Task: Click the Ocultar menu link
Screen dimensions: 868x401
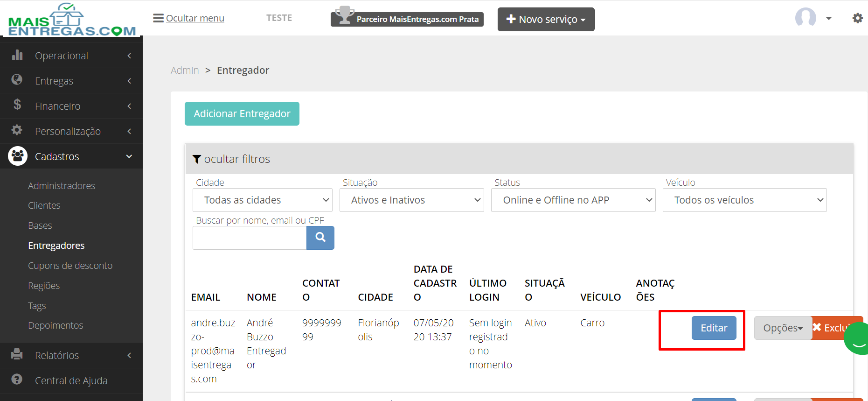Action: click(x=195, y=18)
